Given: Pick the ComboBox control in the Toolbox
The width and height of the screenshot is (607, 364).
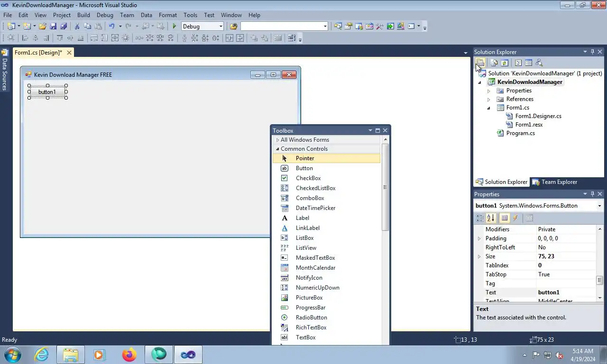Looking at the screenshot, I should pyautogui.click(x=326, y=198).
